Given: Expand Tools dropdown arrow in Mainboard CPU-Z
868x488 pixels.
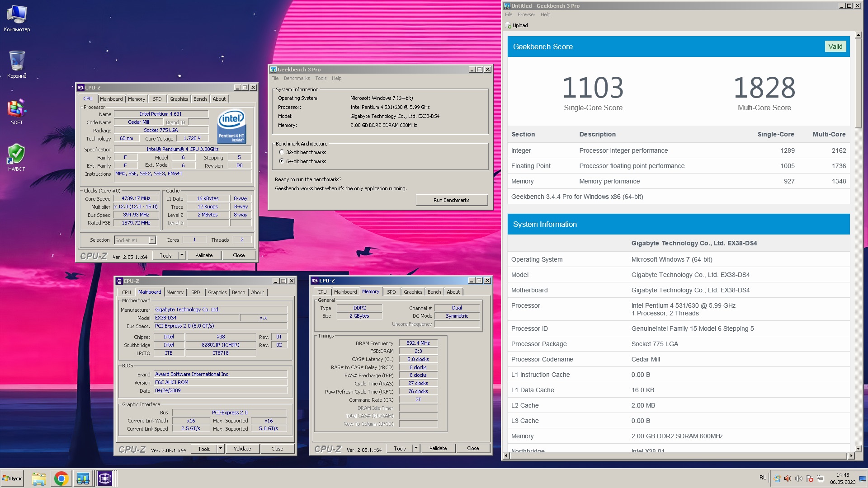Looking at the screenshot, I should (220, 449).
